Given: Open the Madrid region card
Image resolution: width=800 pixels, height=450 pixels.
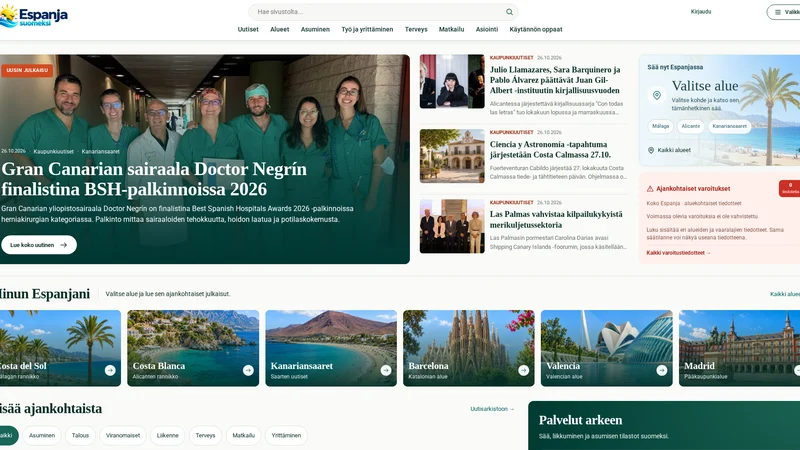Looking at the screenshot, I should tap(739, 348).
